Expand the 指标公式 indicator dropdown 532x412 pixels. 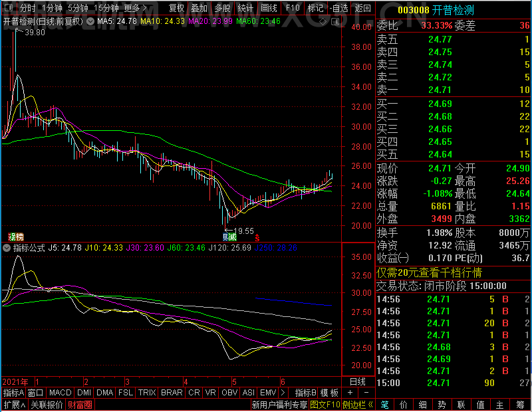pyautogui.click(x=7, y=248)
